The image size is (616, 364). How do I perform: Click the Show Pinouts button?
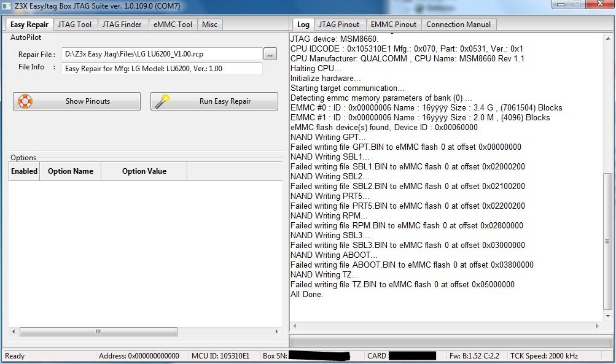click(x=77, y=101)
